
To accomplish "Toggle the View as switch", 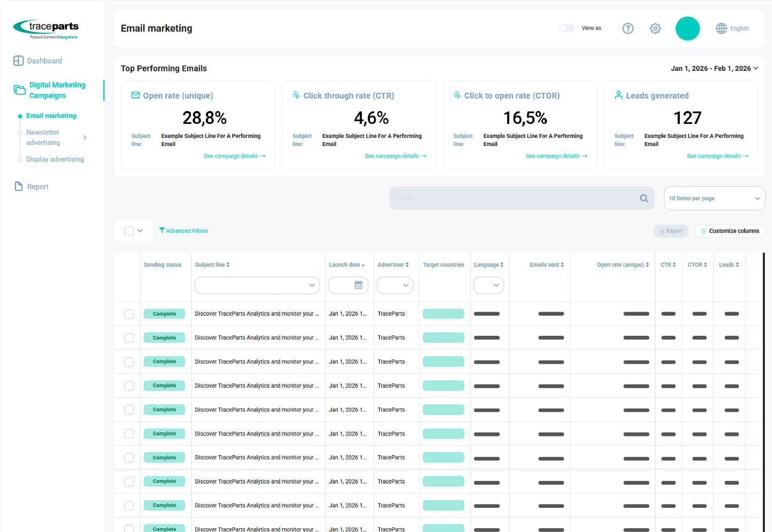I will point(567,28).
